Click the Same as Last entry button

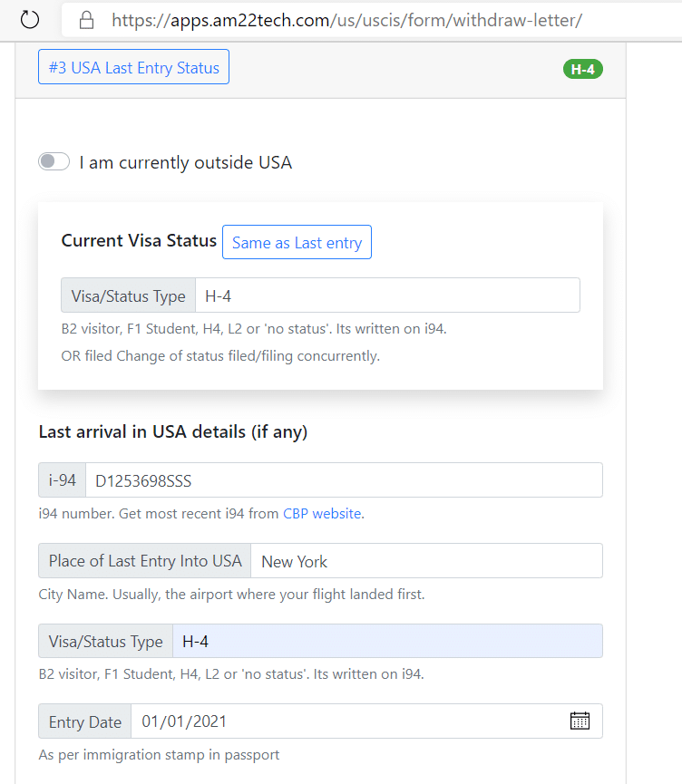tap(297, 243)
